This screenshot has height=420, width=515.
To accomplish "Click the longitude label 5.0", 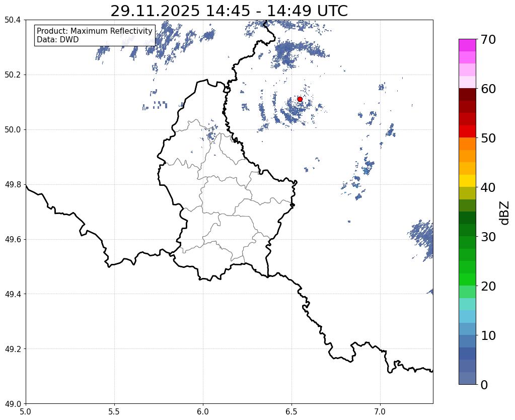I will coord(26,411).
